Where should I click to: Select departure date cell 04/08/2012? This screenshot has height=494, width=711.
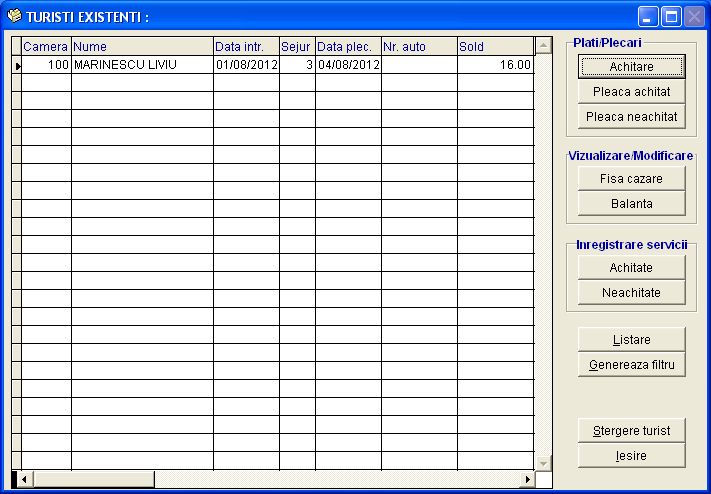348,65
